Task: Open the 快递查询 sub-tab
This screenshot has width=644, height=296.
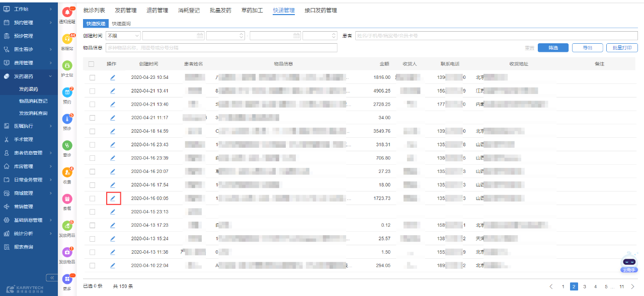Action: tap(121, 24)
